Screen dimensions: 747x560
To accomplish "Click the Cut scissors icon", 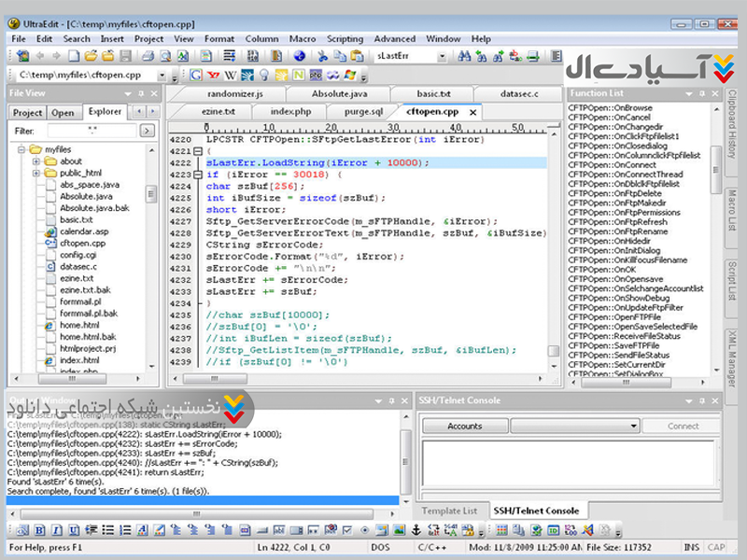I will (320, 56).
